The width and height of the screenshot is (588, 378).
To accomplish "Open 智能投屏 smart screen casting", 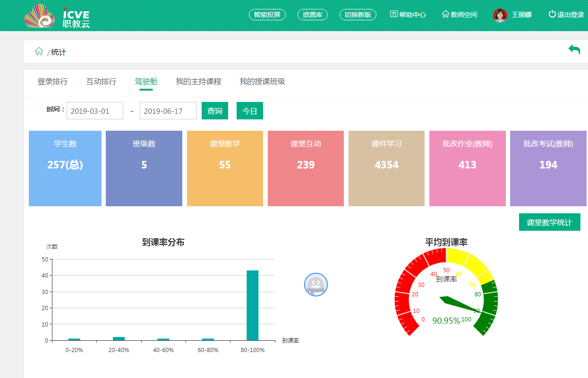I will (267, 15).
